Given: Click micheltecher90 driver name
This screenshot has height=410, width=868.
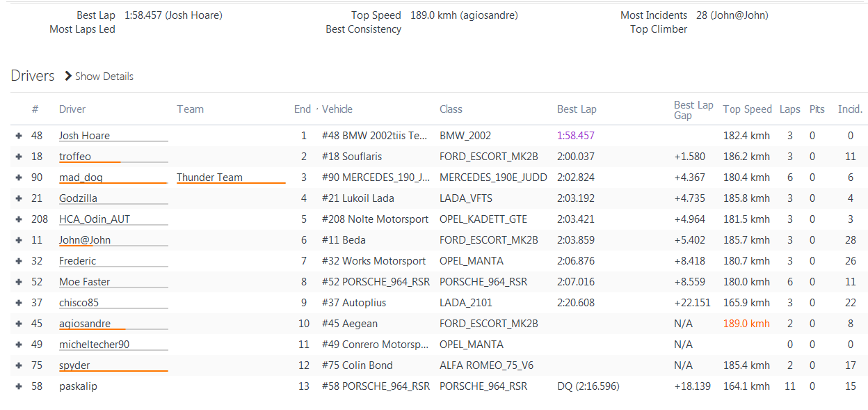Looking at the screenshot, I should [94, 345].
